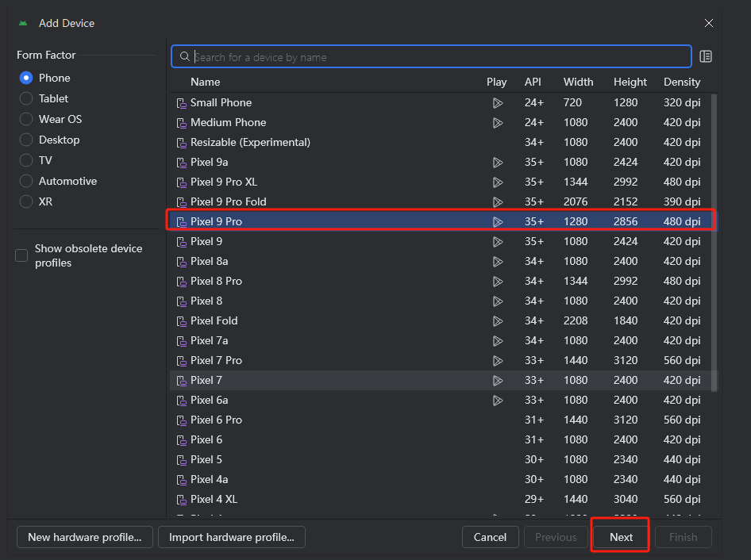Click the Previous button
Image resolution: width=751 pixels, height=560 pixels.
[x=556, y=537]
